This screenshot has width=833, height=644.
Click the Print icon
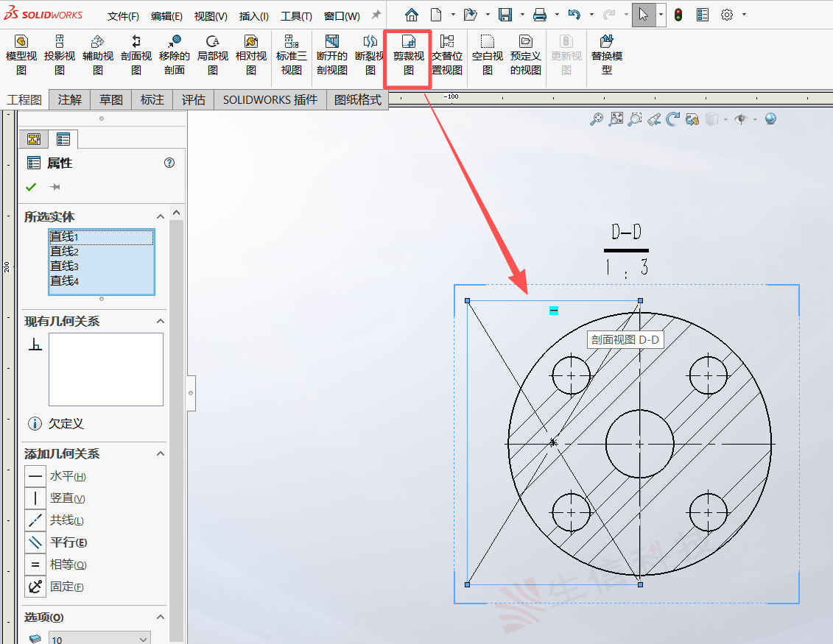click(x=540, y=15)
